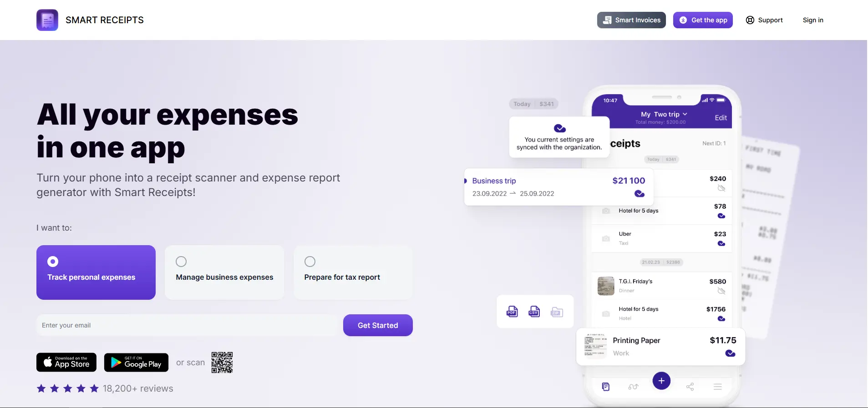Open the distance tab icon in phone
The width and height of the screenshot is (868, 408).
(x=633, y=387)
